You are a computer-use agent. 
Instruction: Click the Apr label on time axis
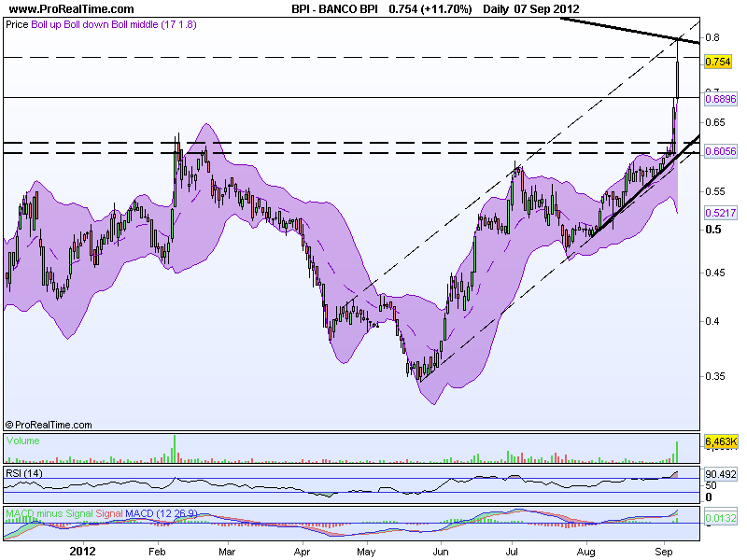[302, 552]
